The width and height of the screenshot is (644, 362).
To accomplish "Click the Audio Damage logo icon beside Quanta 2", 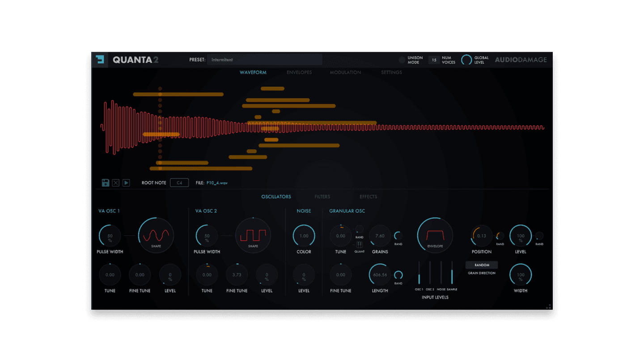I will (x=100, y=59).
